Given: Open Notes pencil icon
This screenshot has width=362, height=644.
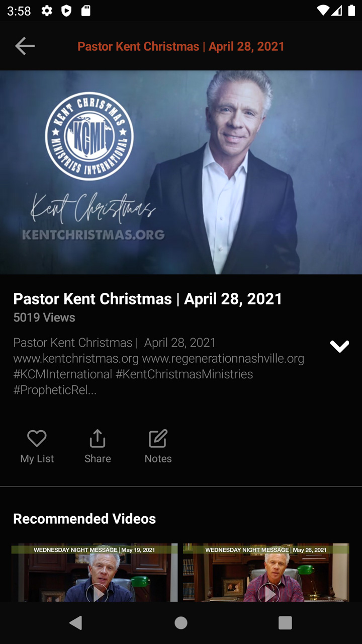Looking at the screenshot, I should (158, 438).
